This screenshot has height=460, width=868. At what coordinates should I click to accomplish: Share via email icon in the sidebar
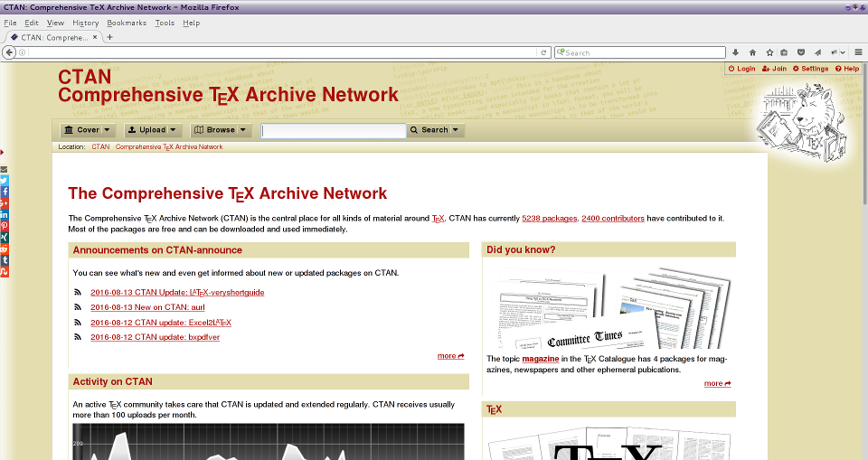[x=4, y=169]
